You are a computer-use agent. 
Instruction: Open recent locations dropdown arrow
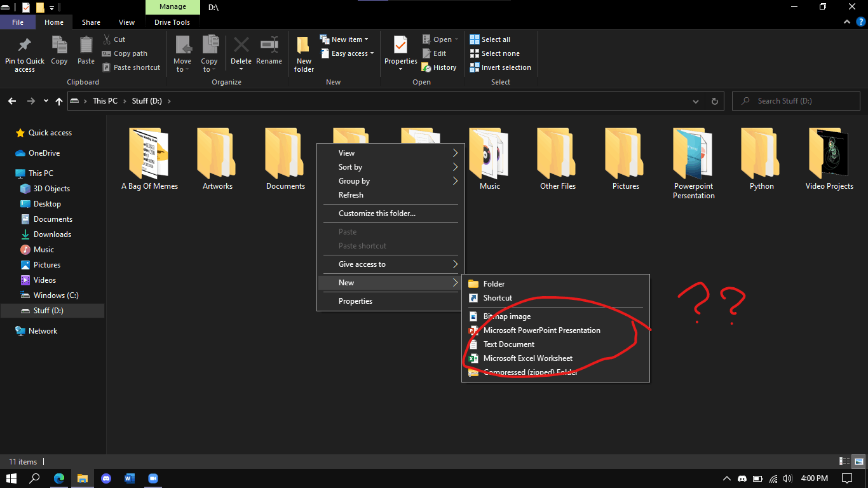46,101
